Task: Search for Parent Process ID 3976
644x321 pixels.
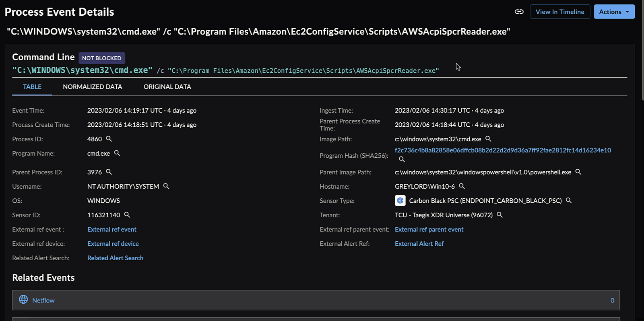Action: 109,172
